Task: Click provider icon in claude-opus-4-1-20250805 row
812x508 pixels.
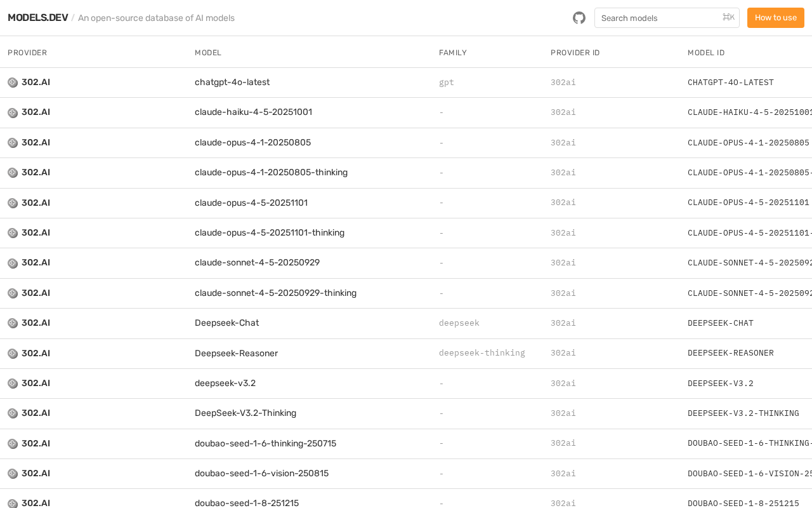Action: pyautogui.click(x=13, y=143)
